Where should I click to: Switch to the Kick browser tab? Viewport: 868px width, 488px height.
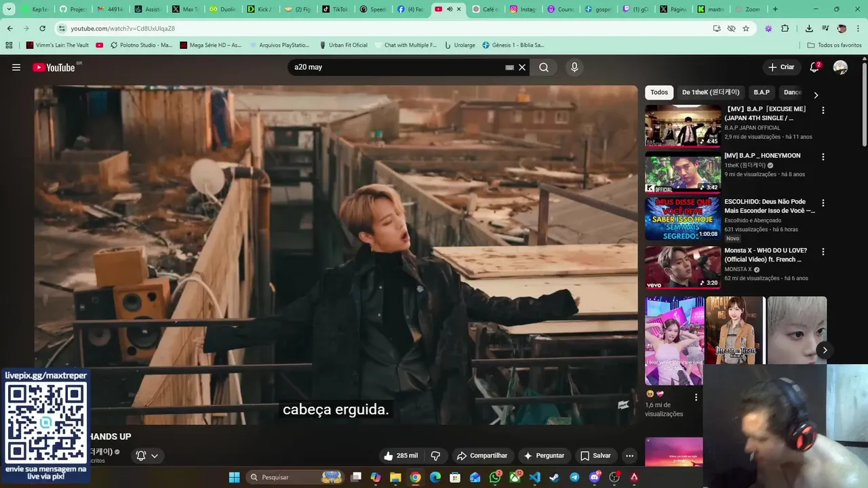tap(260, 9)
